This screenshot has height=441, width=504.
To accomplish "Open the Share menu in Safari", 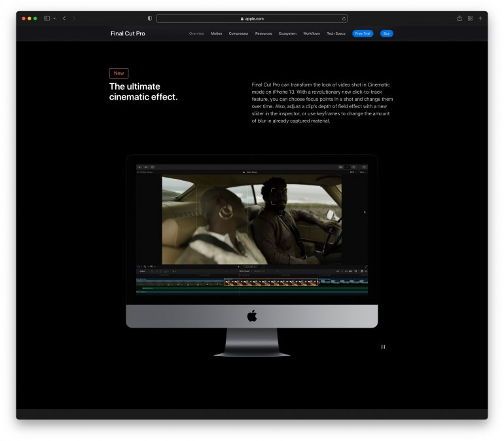I will [x=459, y=18].
